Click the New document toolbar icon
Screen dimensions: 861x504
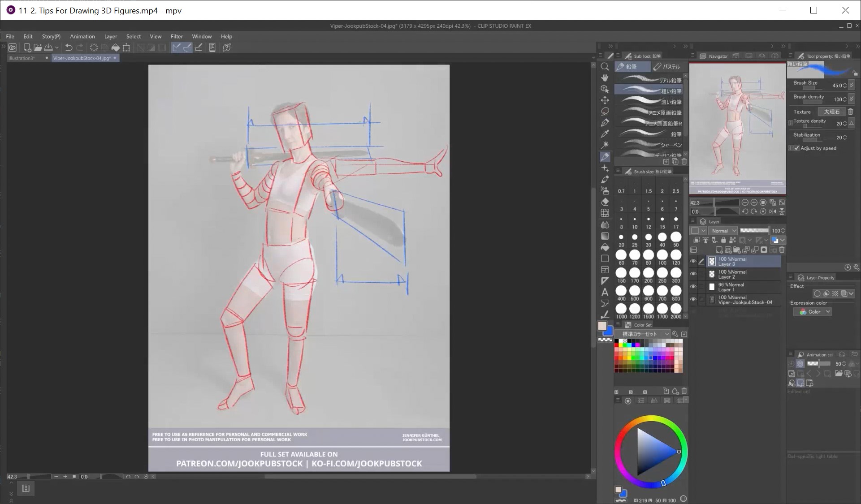[x=27, y=47]
